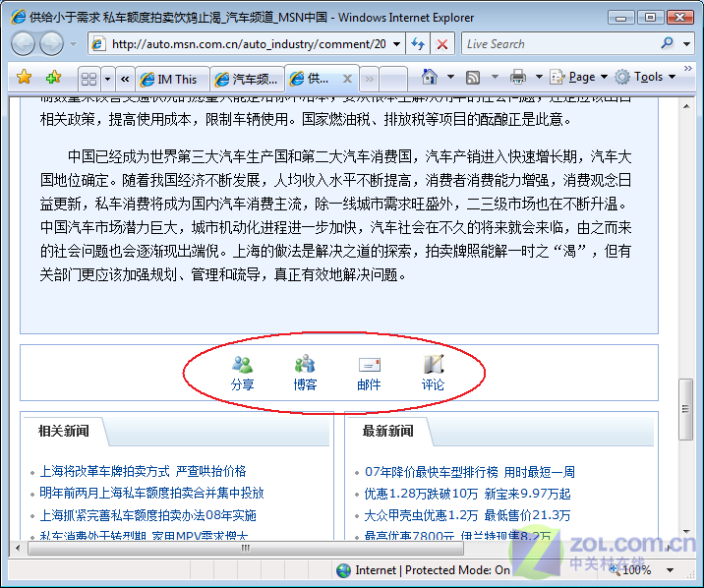Viewport: 704px width, 588px height.
Task: Click the 邮件 text link
Action: click(369, 384)
